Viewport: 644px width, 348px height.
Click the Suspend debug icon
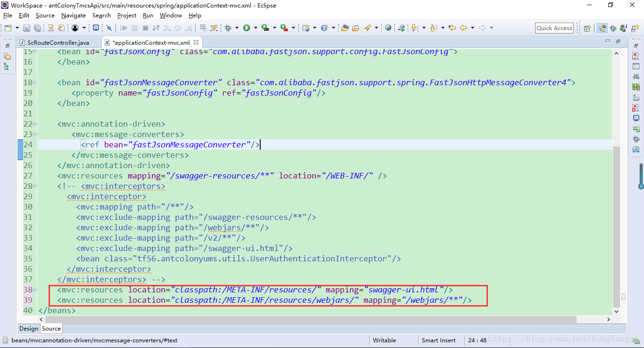134,28
